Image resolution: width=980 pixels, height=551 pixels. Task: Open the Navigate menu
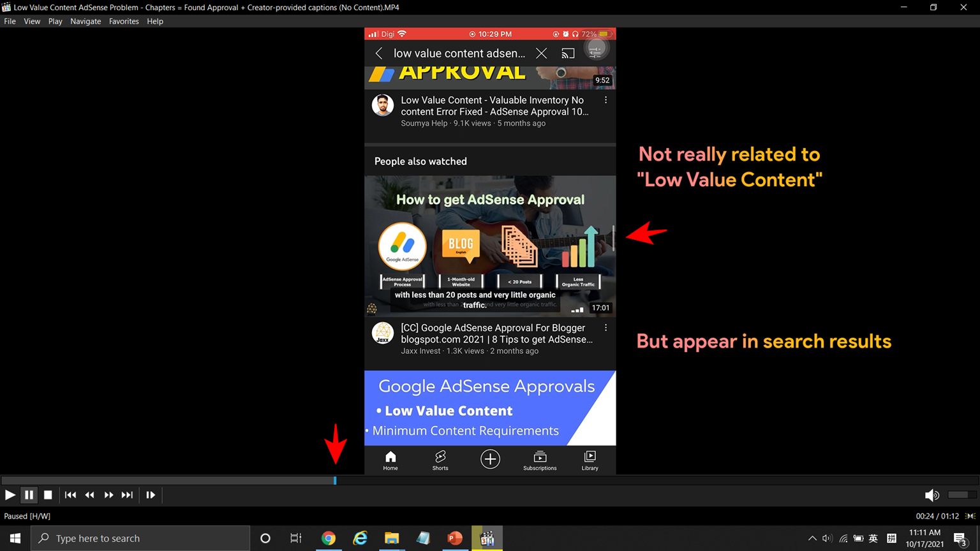click(85, 21)
